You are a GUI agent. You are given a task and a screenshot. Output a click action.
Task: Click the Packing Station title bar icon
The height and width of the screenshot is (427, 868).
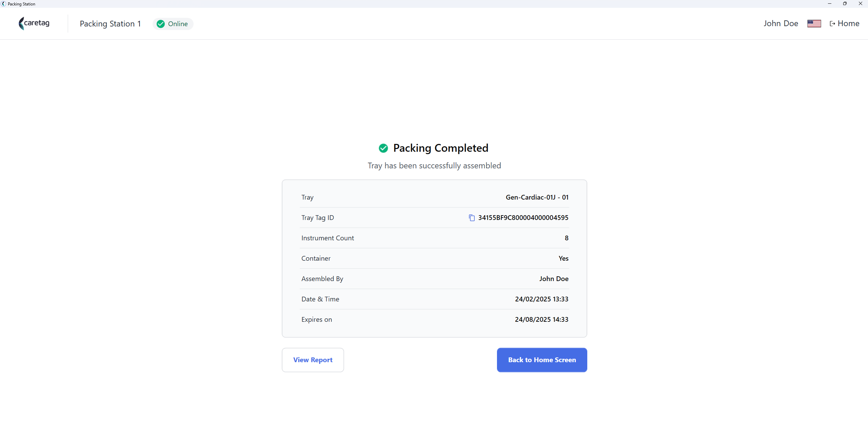pyautogui.click(x=3, y=4)
